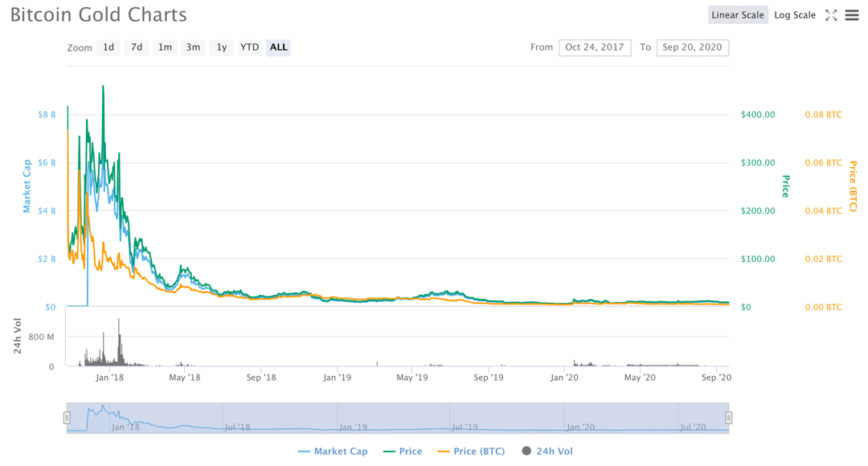Select the YTD zoom range

(250, 47)
